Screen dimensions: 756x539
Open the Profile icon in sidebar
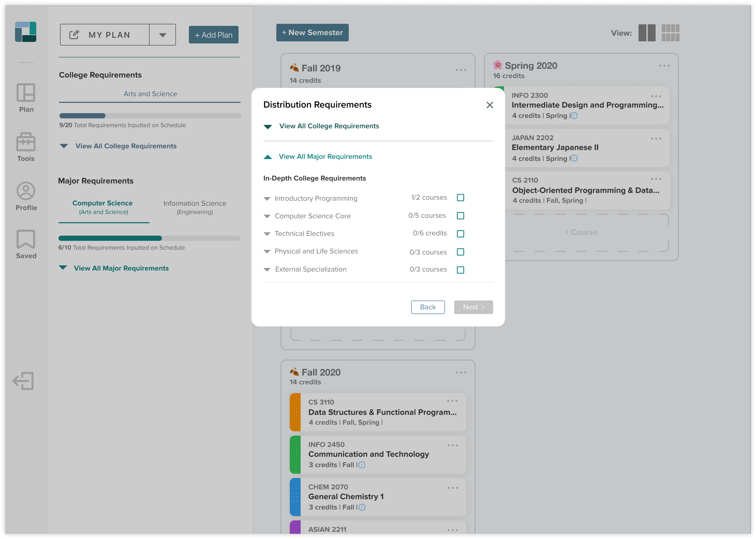point(26,191)
